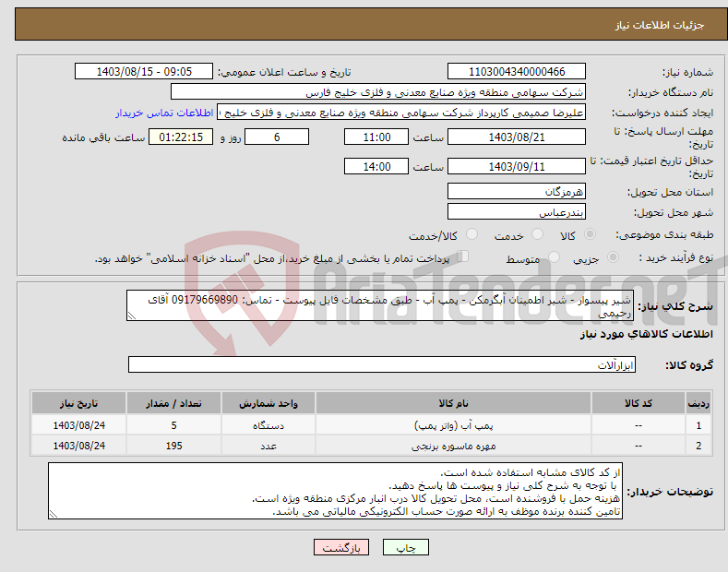
Task: Click the validity time field 14:00
Action: pyautogui.click(x=376, y=166)
